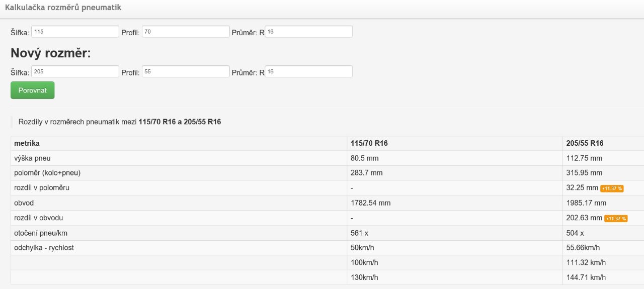Click the orange percentage badge in rozdíl v obvodu row
Screen dimensions: 644x289
pos(616,219)
